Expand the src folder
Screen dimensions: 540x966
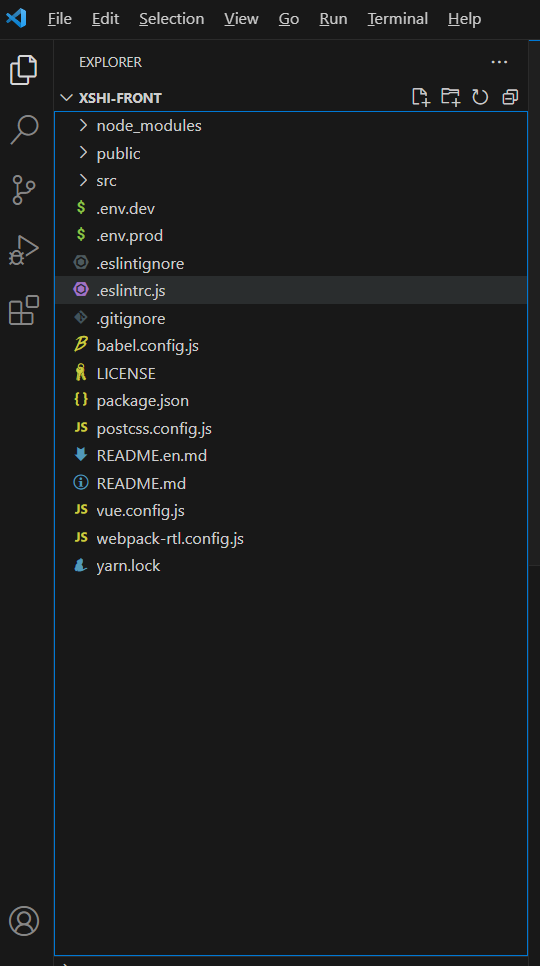(291, 181)
